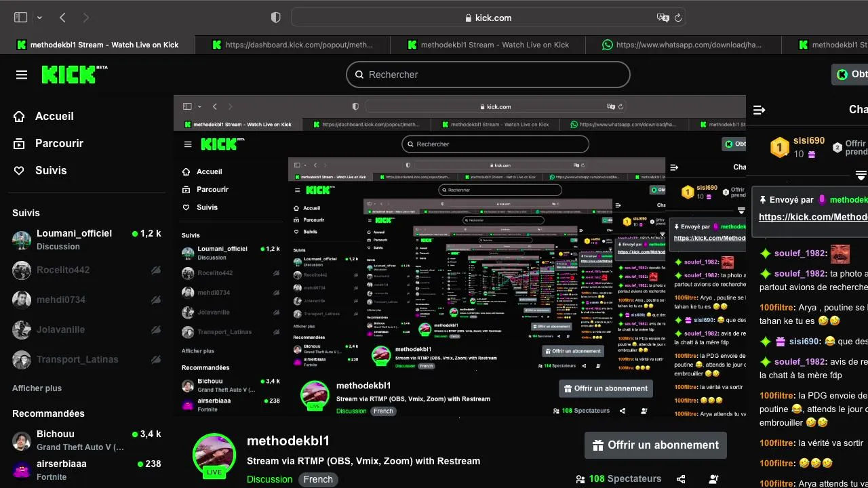Switch to third tab 'methodekbl1 Stream - Watch Live'
This screenshot has width=868, height=488.
pyautogui.click(x=488, y=45)
